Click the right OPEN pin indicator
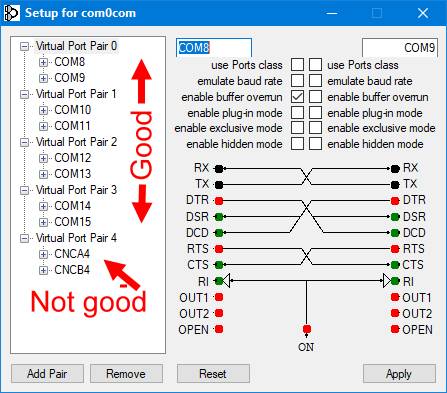The height and width of the screenshot is (393, 447). pos(395,329)
